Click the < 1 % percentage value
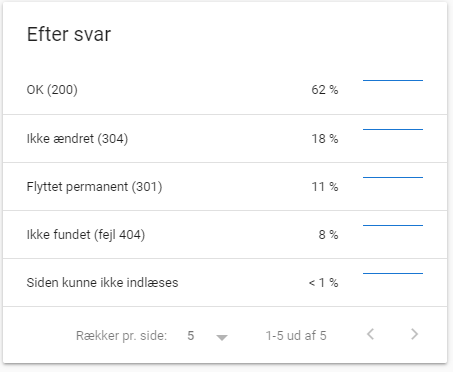453x372 pixels. tap(323, 283)
